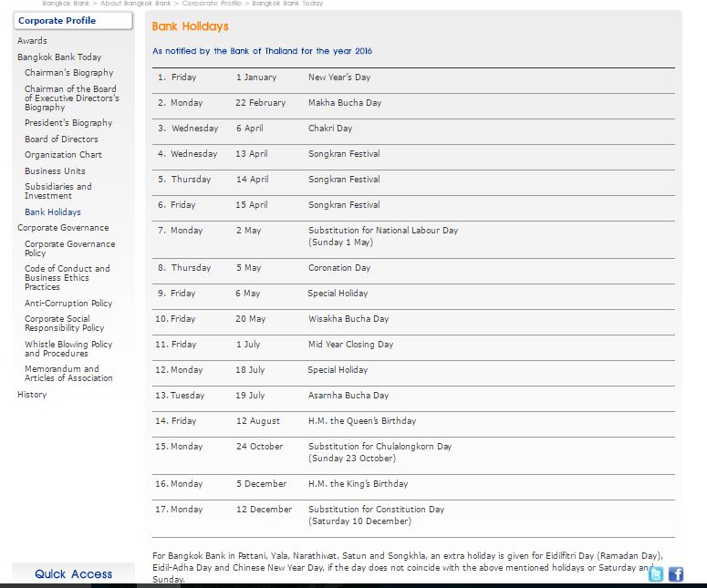707x588 pixels.
Task: View Organization Chart link
Action: (x=63, y=155)
